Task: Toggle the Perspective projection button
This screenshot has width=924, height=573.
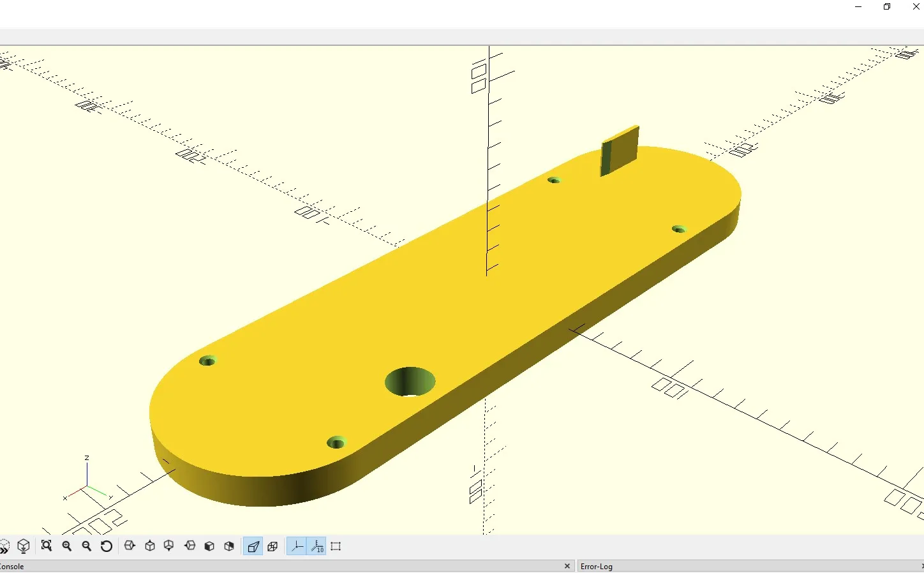Action: tap(253, 546)
